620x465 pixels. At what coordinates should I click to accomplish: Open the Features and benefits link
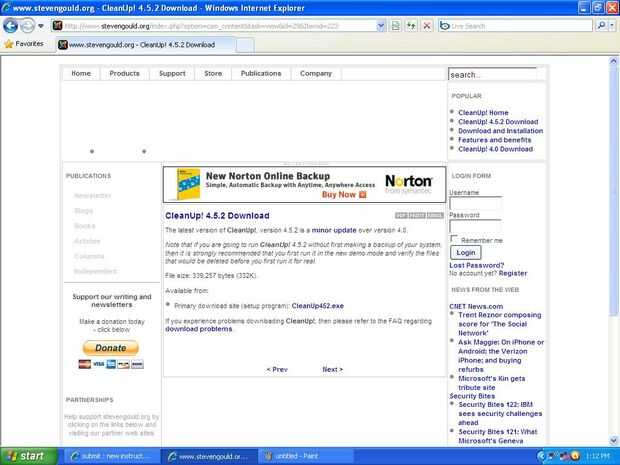coord(495,140)
